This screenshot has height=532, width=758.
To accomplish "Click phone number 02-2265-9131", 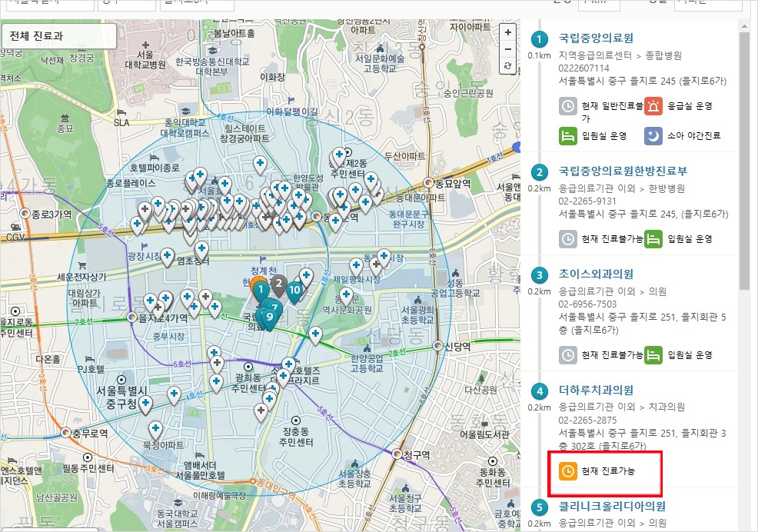I will click(x=587, y=201).
